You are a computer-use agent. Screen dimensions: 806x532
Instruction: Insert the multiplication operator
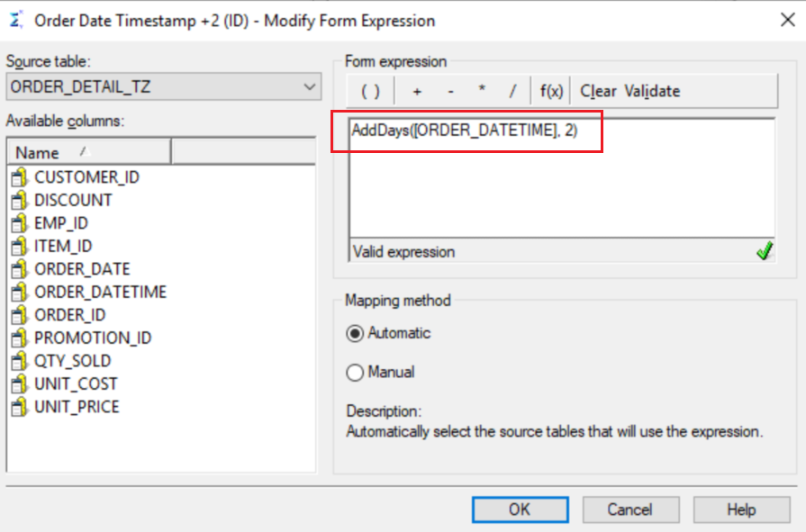click(x=482, y=92)
